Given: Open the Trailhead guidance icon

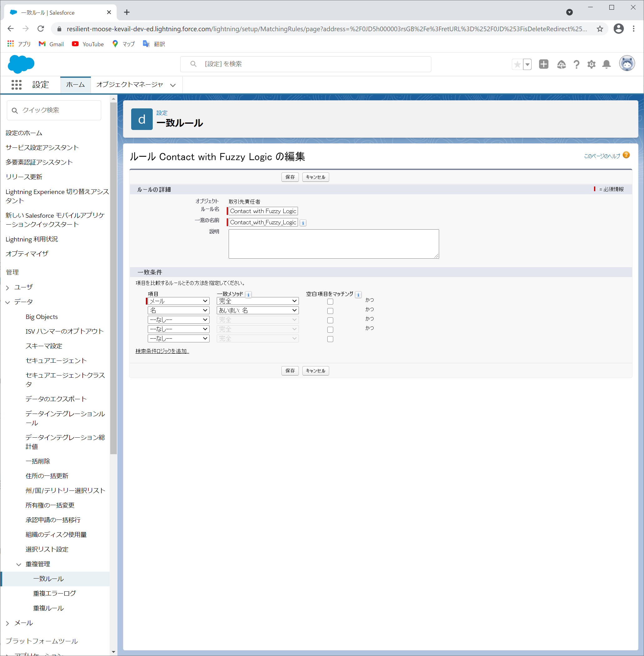Looking at the screenshot, I should pos(561,64).
